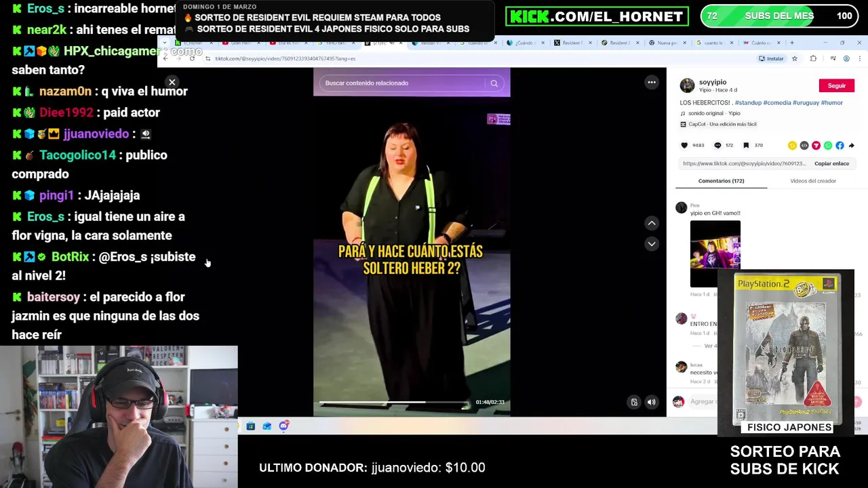Reload the TikTok page in browser
The height and width of the screenshot is (488, 868).
point(192,58)
